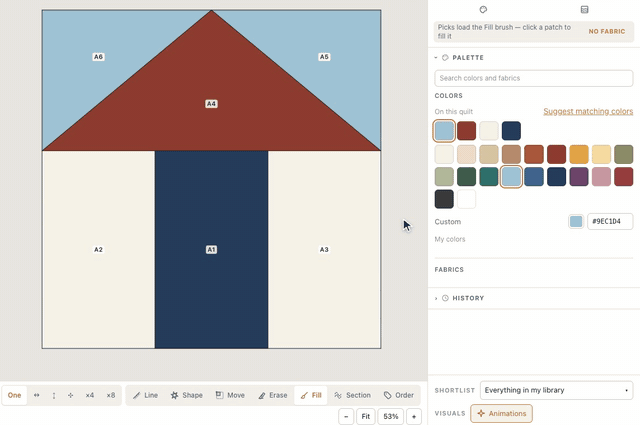Select the Fill tool
This screenshot has width=640, height=425.
311,395
